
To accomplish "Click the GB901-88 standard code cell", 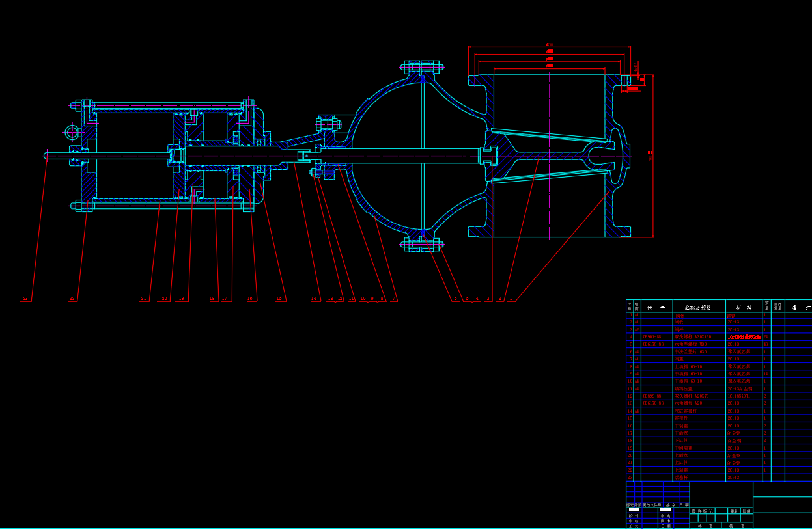I will click(652, 337).
